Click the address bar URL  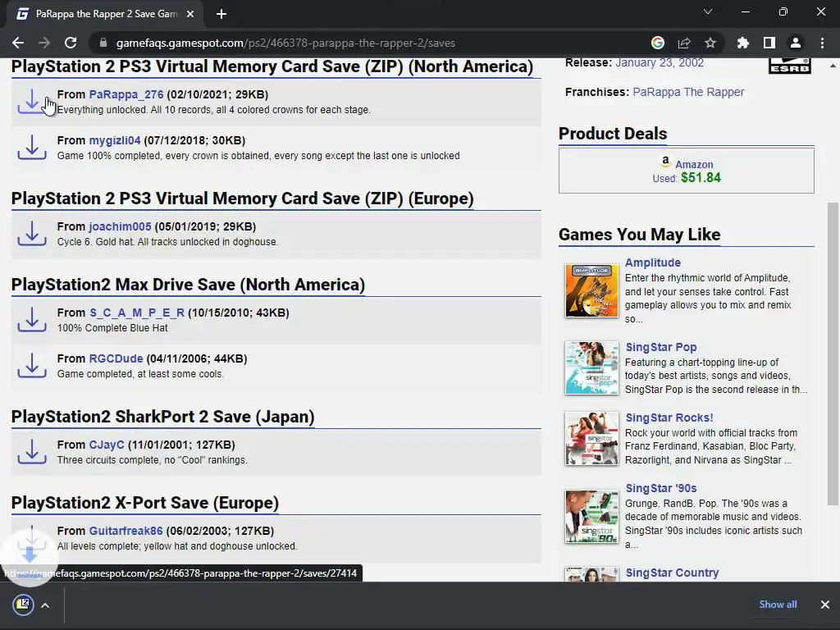coord(285,43)
